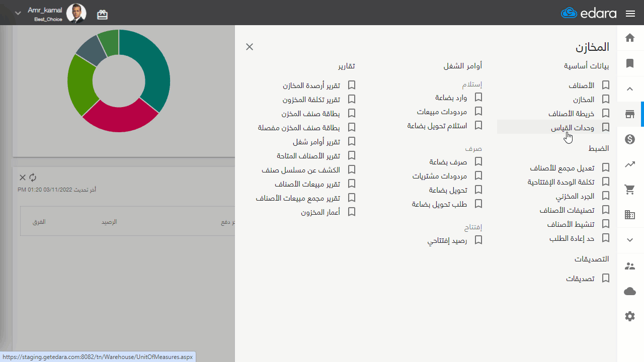Open بطاقة صنف المخزن مفصلة report
Image resolution: width=644 pixels, height=362 pixels.
point(299,128)
